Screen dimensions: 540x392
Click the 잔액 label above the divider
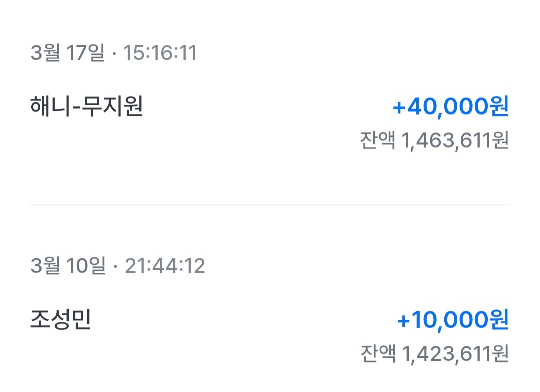377,141
